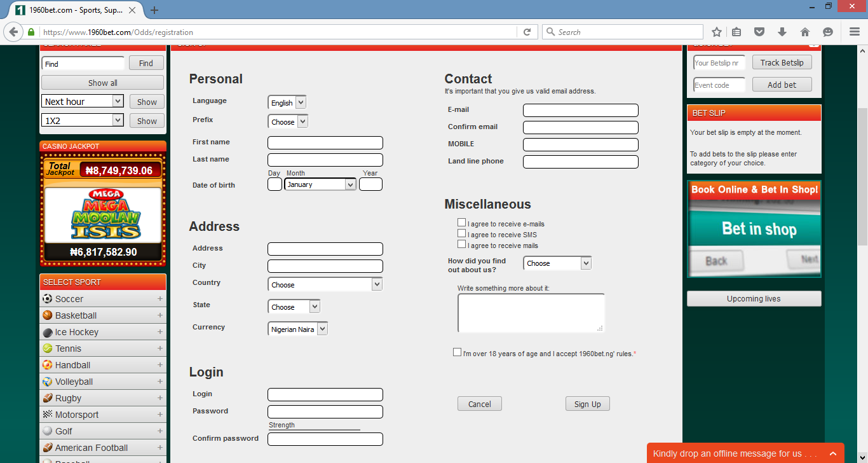Open the bookmarks list icon

[x=736, y=32]
